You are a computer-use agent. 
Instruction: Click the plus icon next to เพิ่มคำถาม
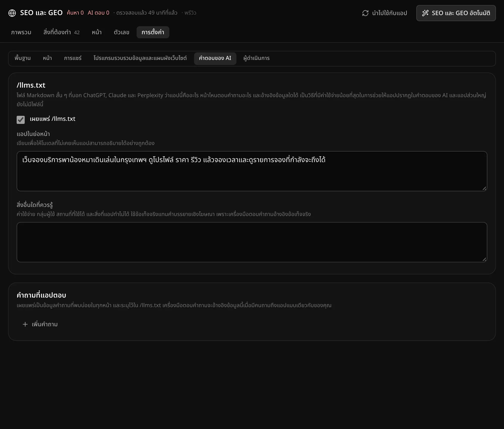coord(25,324)
